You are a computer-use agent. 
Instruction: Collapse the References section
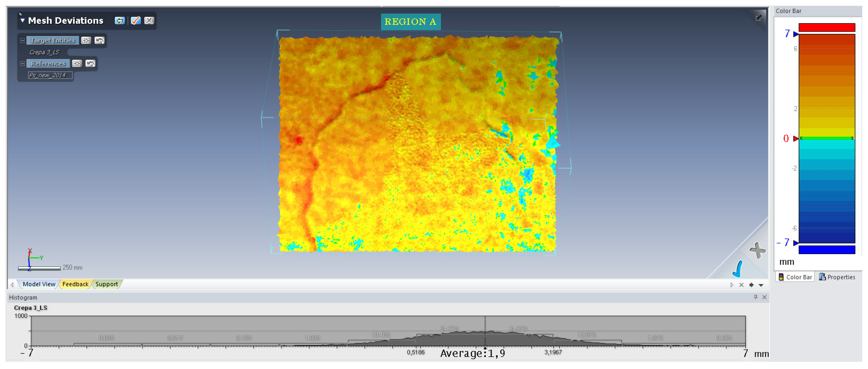23,63
